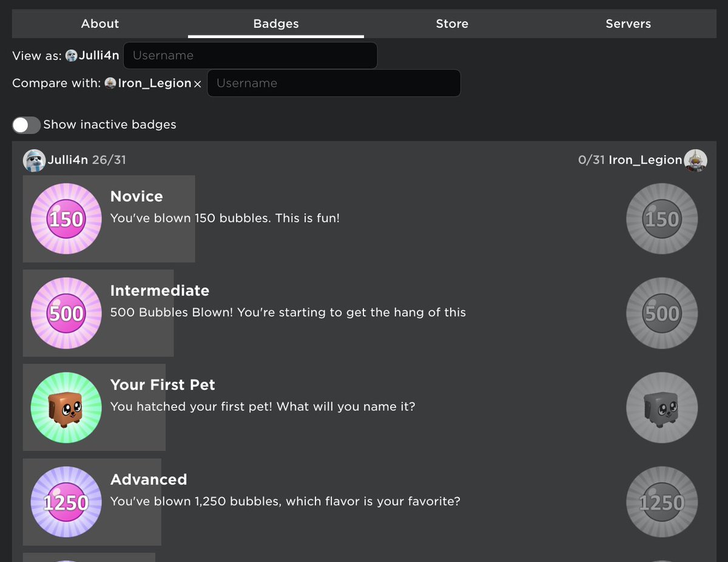Remove Iron_Legion from comparison
The height and width of the screenshot is (562, 728).
tap(197, 84)
